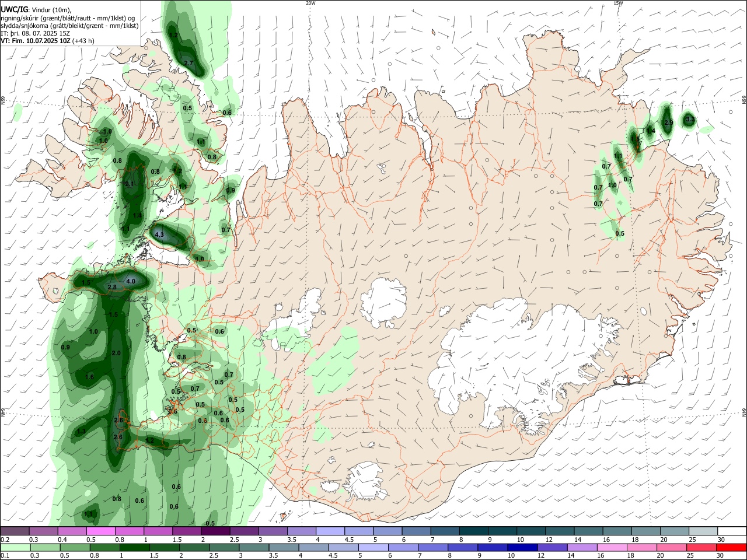Click the IT: þri. 08. 07. 2025 15Z line
Screen dimensions: 747x560
(35, 33)
